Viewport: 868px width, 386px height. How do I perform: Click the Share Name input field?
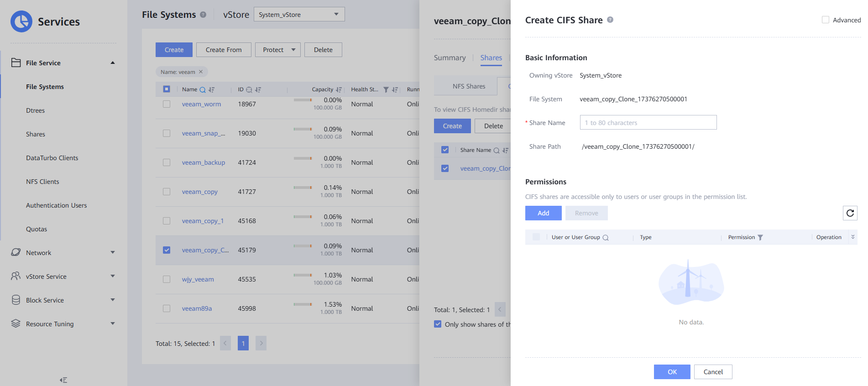[x=648, y=123]
